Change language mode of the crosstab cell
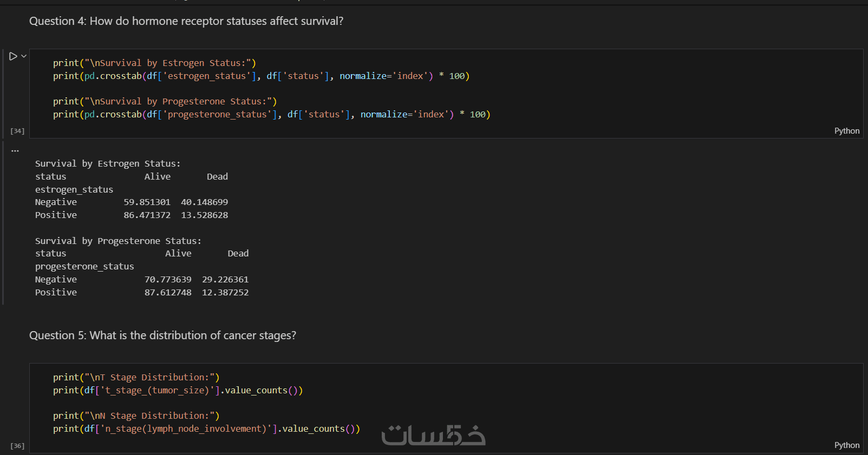This screenshot has height=455, width=868. 846,131
